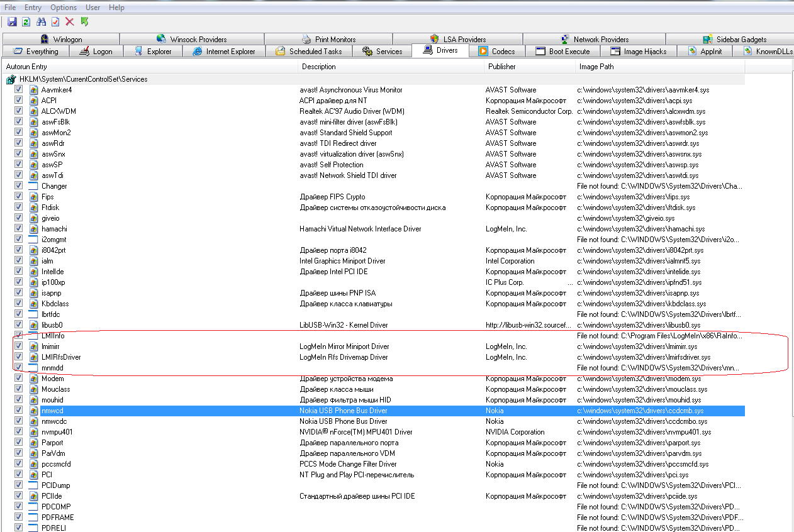Screen dimensions: 794x532
Task: Click the blank file icon beside PCIDump
Action: 34,485
